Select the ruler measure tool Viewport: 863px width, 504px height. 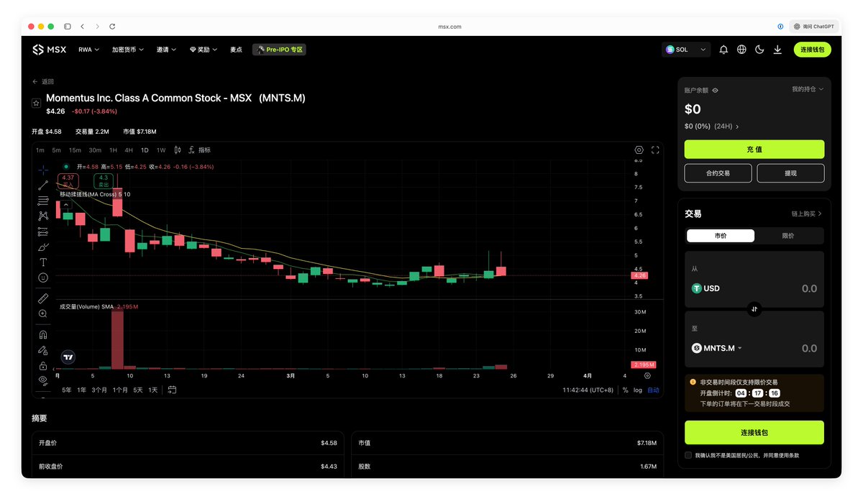click(43, 298)
